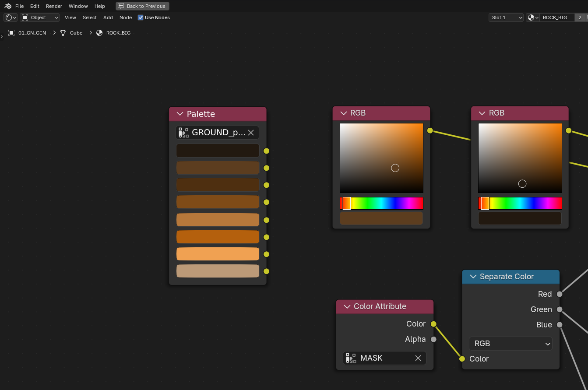Viewport: 588px width, 390px height.
Task: Click output socket of left RGB node
Action: (430, 130)
